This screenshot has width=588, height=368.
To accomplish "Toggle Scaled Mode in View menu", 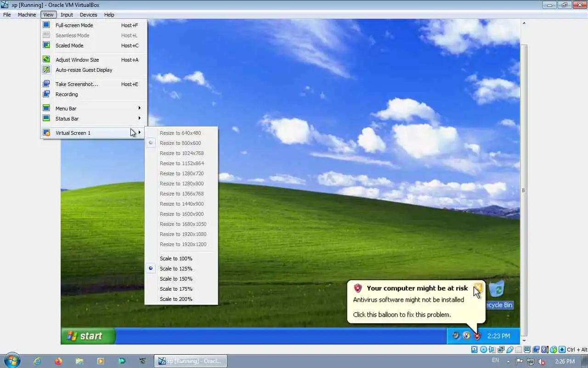I will click(x=94, y=46).
